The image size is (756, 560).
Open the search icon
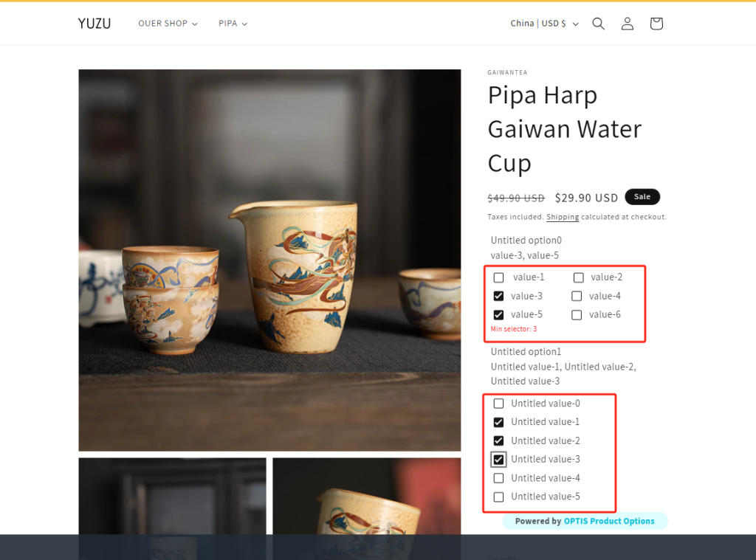tap(598, 23)
